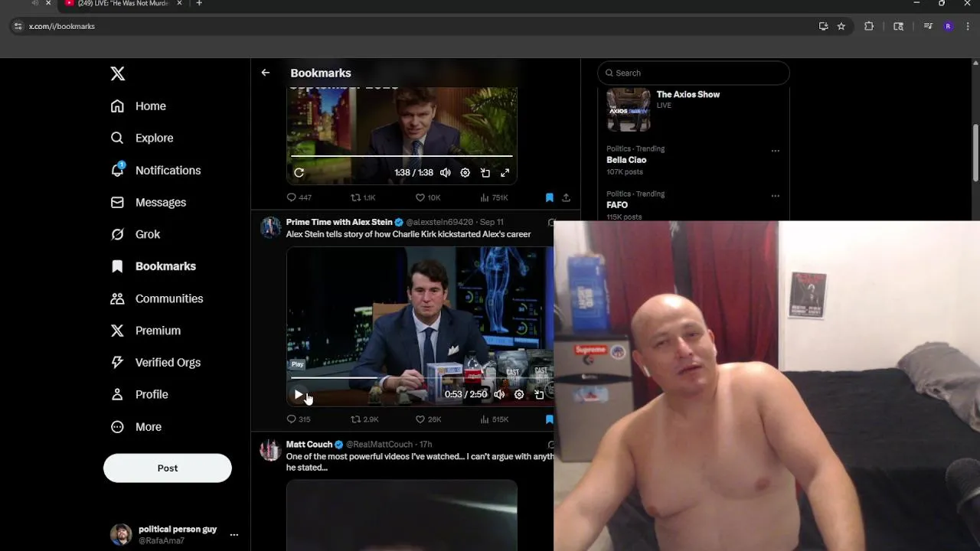Switch to the YouTube LIVE tab
This screenshot has height=551, width=980.
pos(122,4)
